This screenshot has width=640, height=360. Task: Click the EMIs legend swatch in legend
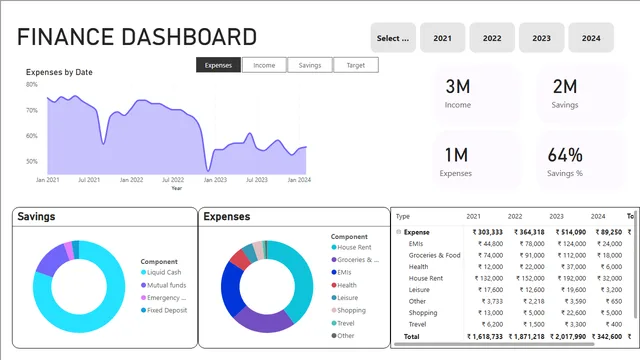point(334,272)
